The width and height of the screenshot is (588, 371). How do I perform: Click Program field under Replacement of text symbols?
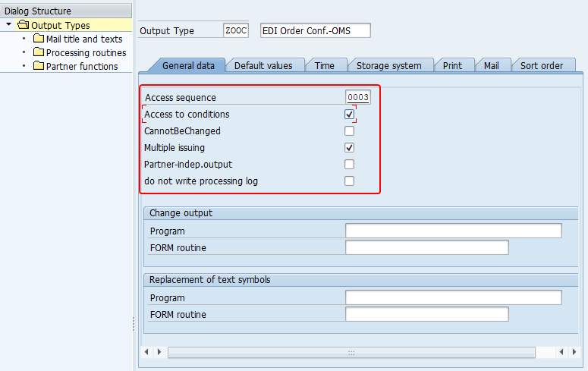tap(454, 297)
